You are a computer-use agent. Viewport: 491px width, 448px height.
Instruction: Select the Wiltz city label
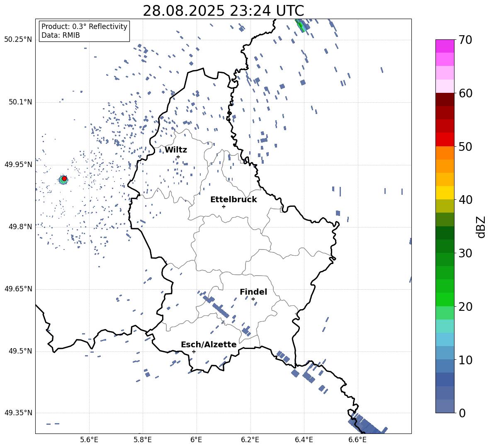coord(176,150)
